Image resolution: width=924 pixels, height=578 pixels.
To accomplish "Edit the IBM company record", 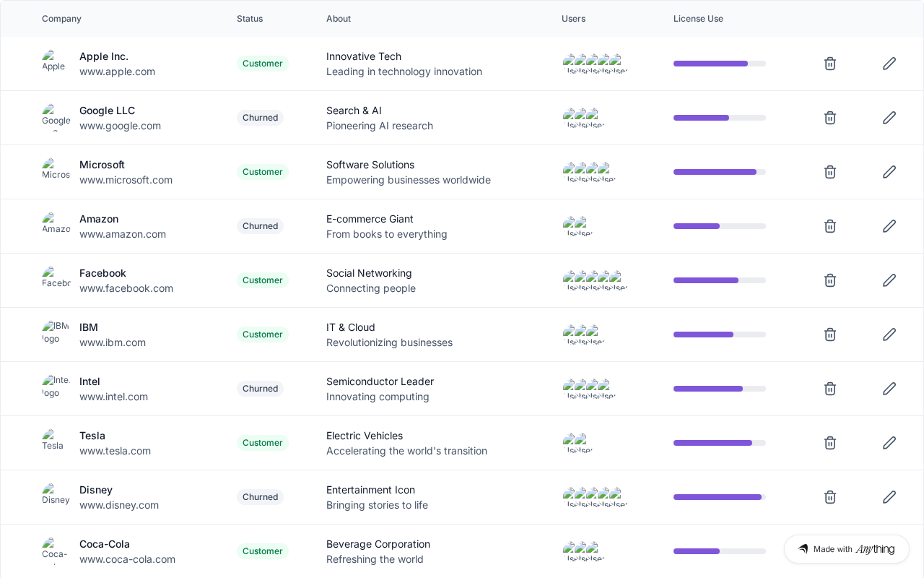I will coord(889,335).
